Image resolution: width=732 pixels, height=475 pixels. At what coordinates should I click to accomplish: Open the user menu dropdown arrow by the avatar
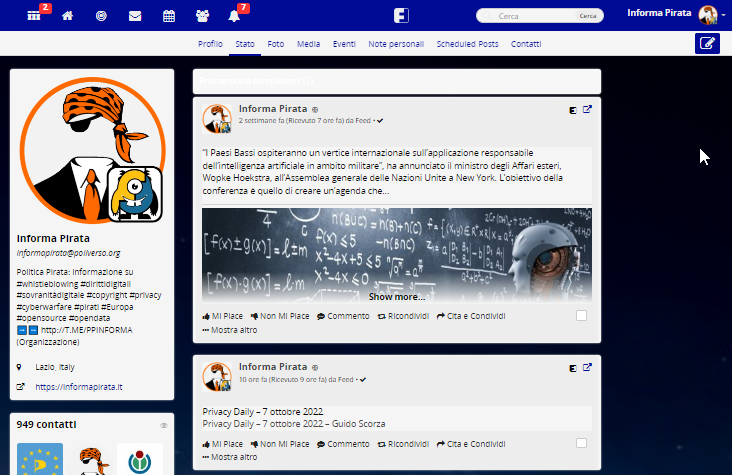(x=723, y=15)
